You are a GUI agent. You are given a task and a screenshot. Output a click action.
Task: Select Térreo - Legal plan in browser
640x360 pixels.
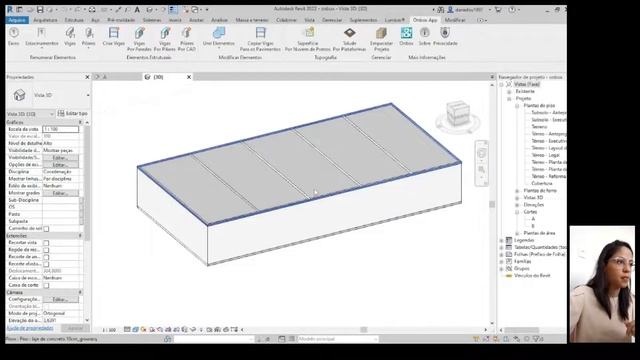pos(545,155)
